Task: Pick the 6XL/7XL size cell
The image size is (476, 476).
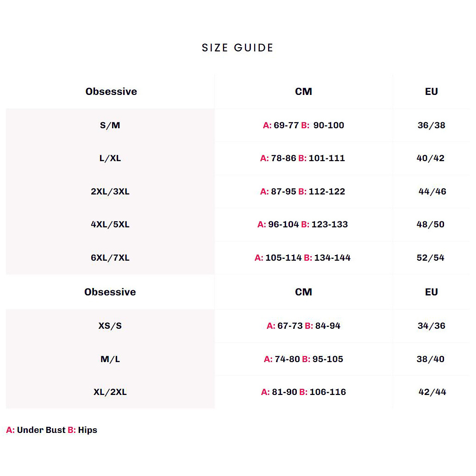Action: [x=110, y=257]
